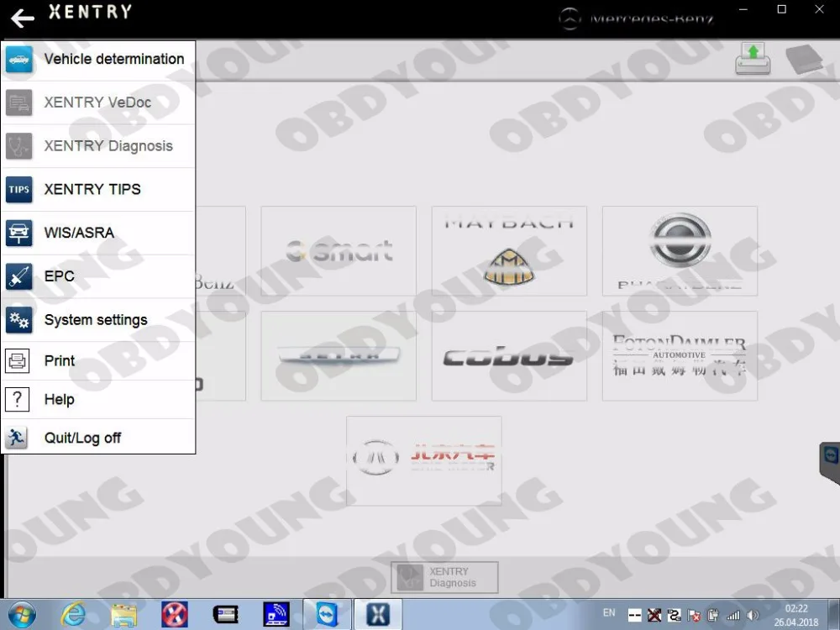Click the System settings gears icon
The width and height of the screenshot is (840, 630).
point(18,320)
